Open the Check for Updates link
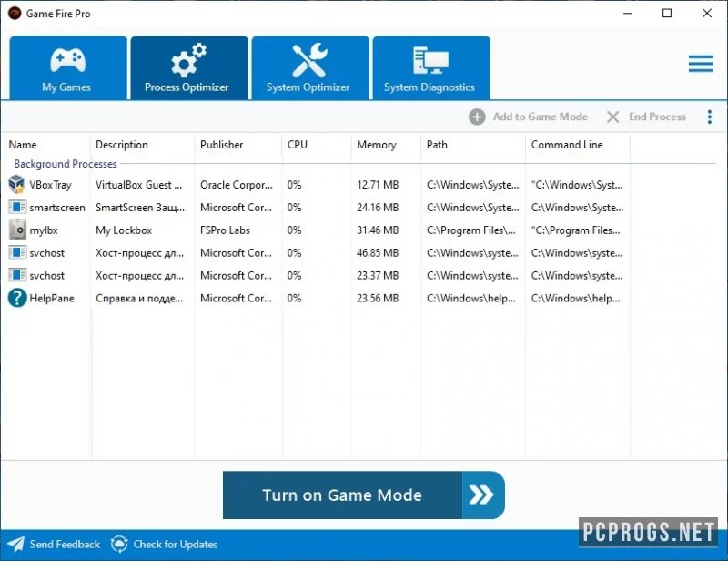This screenshot has width=728, height=561. [x=175, y=545]
